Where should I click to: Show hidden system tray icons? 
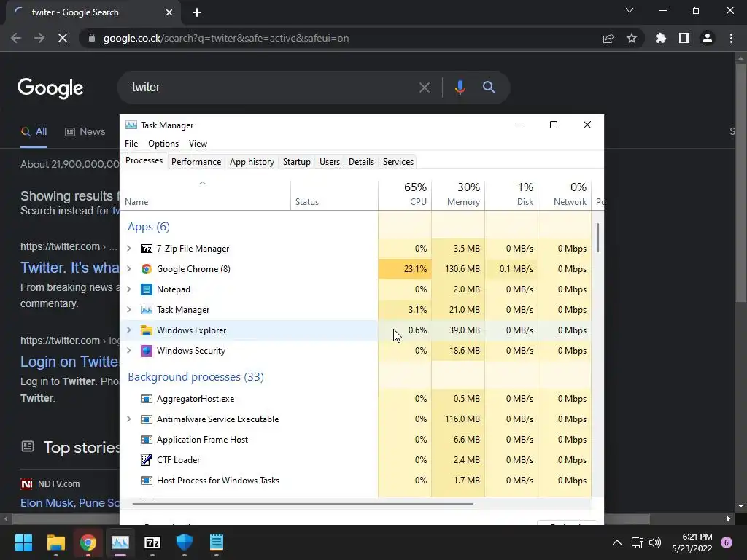tap(617, 542)
